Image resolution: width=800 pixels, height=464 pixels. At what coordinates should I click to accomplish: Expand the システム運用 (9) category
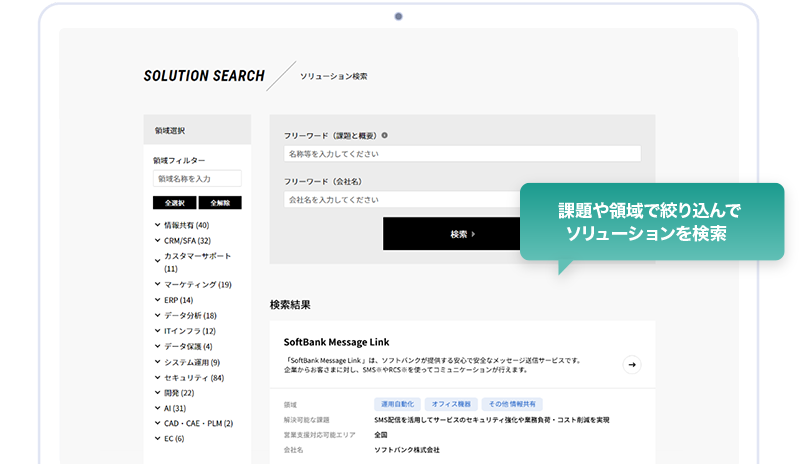(157, 362)
